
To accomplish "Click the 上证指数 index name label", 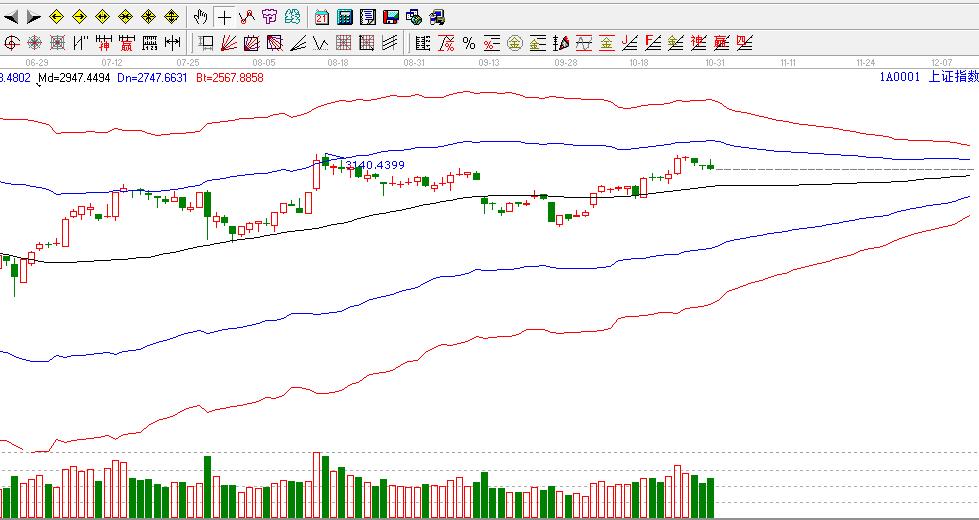I will (x=953, y=77).
